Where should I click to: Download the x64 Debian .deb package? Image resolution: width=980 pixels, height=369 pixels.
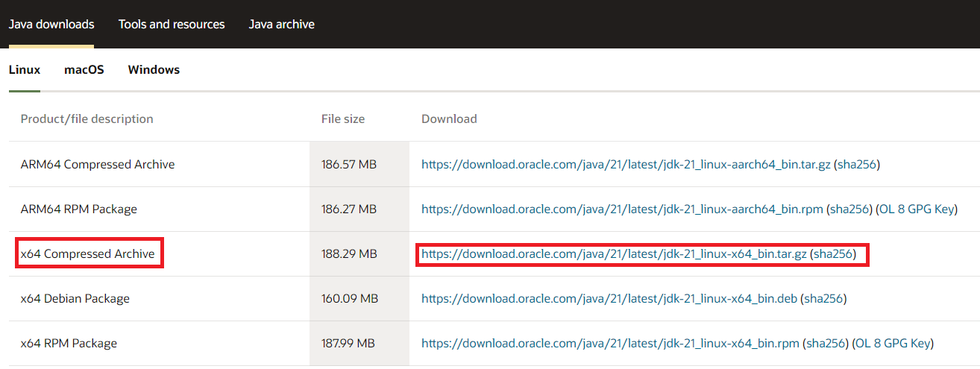609,298
